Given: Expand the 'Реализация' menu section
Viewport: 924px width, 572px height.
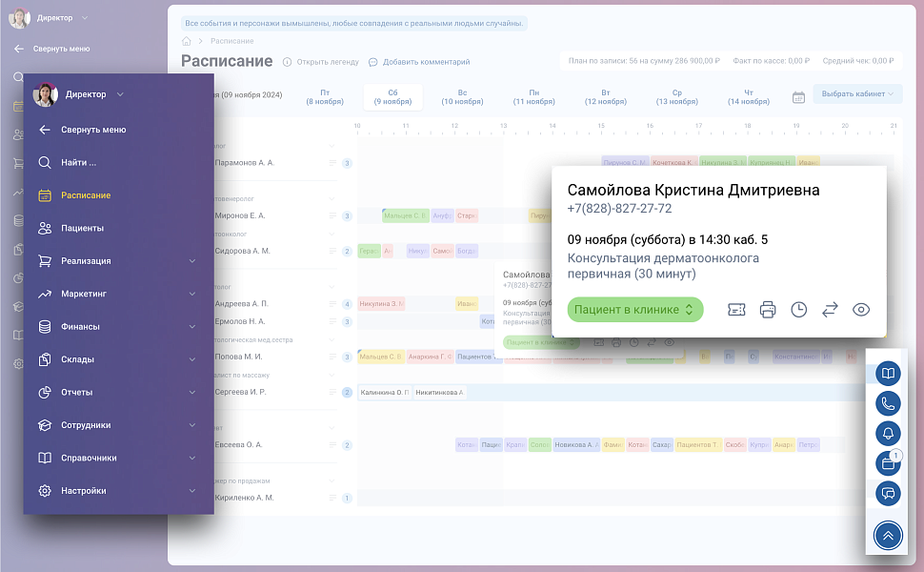Looking at the screenshot, I should pos(117,261).
